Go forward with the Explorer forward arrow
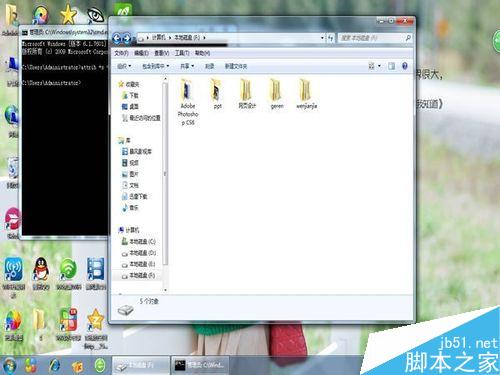500x375 pixels. click(x=127, y=39)
